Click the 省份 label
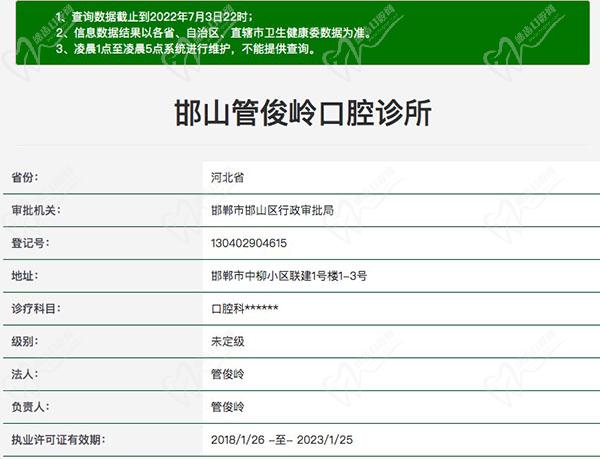The height and width of the screenshot is (459, 600). [25, 177]
